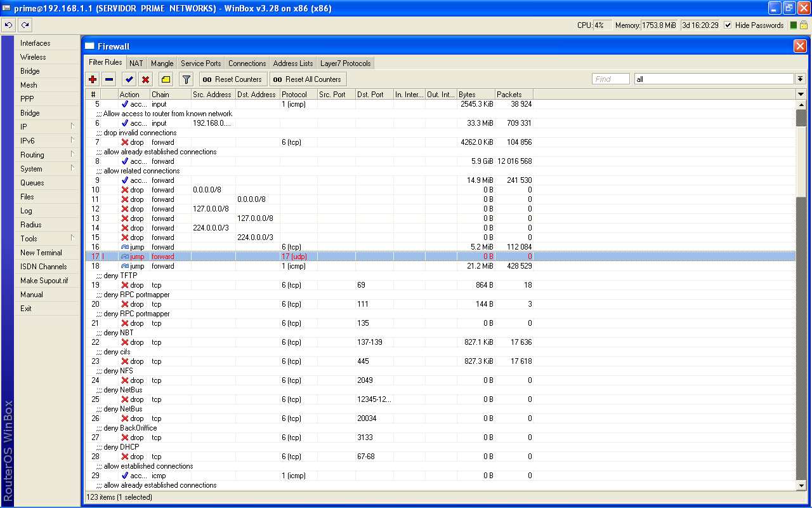This screenshot has height=508, width=812.
Task: Click into the Find search field
Action: tap(610, 79)
